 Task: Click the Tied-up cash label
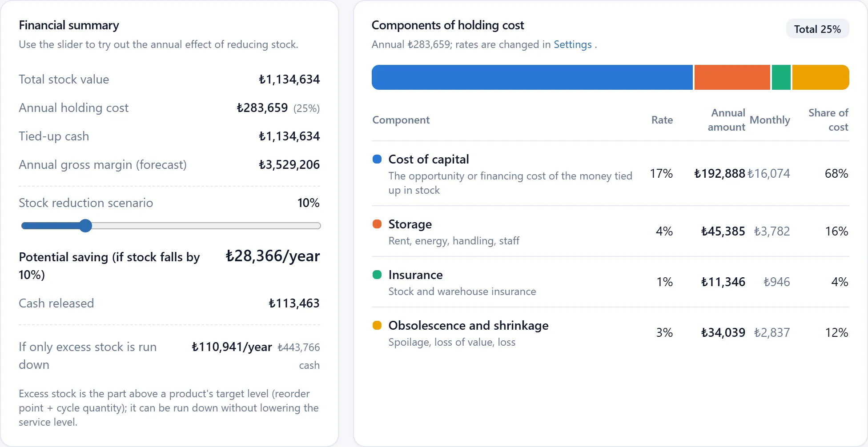point(54,136)
